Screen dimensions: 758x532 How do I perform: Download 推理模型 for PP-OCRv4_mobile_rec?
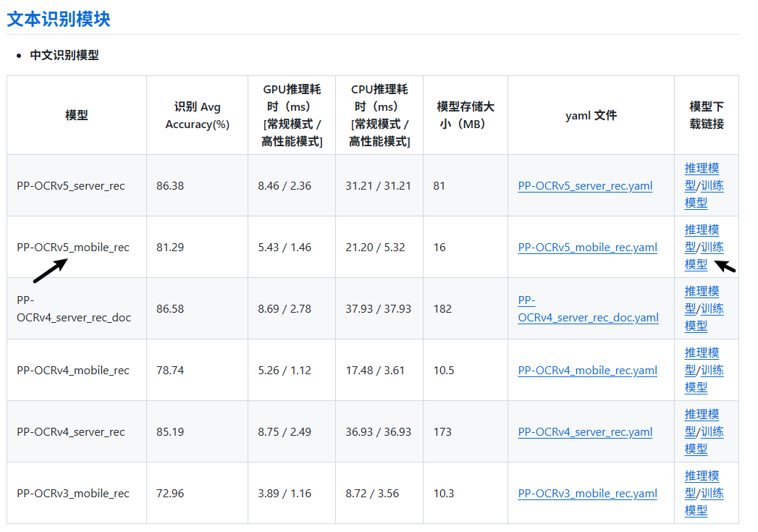coord(702,353)
